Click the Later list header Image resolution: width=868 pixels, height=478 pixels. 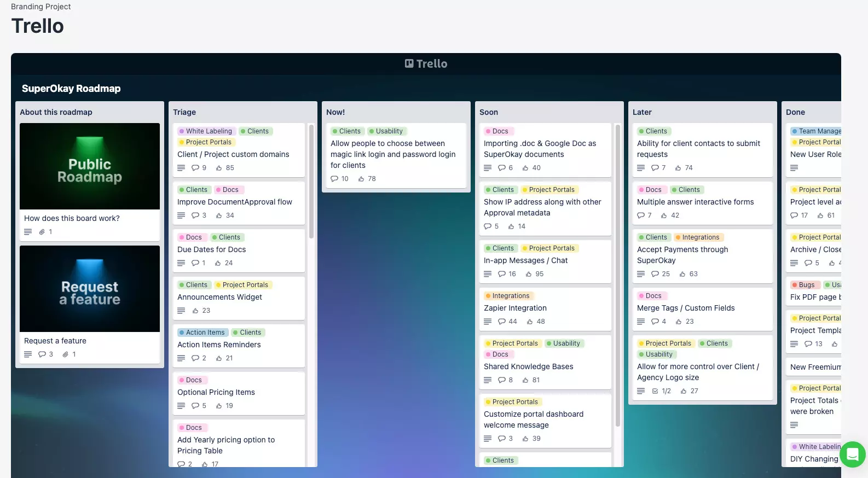642,112
